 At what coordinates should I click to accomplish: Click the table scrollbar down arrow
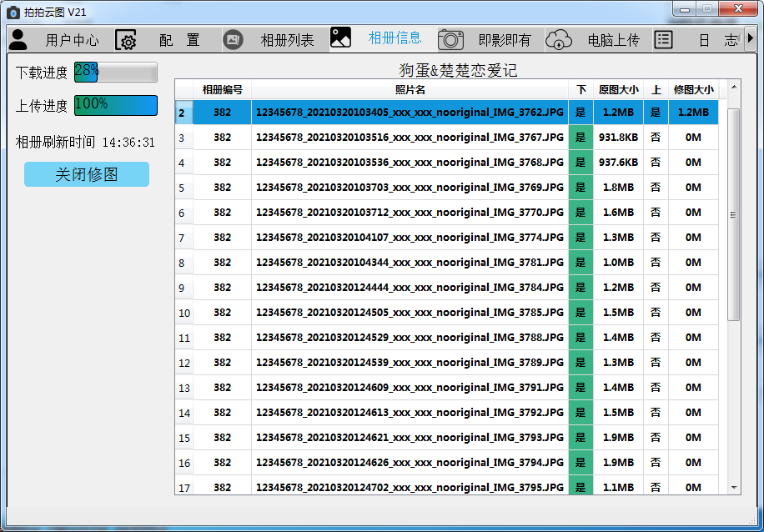point(734,487)
